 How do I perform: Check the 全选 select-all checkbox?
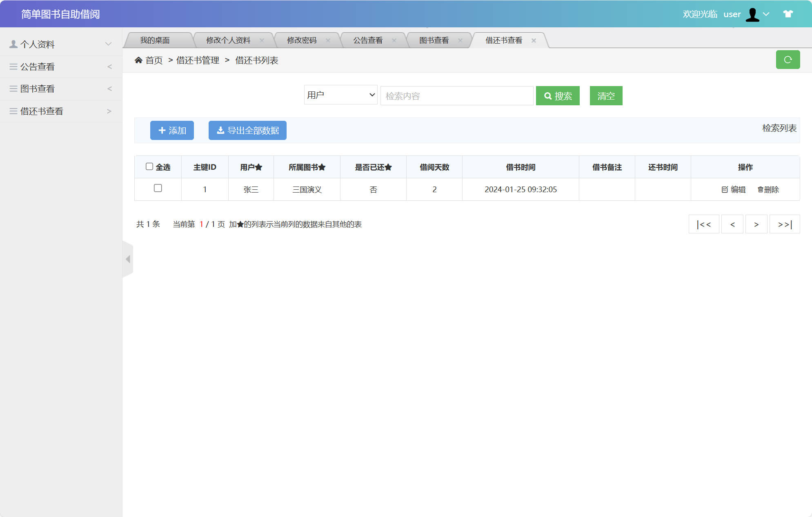pos(149,166)
